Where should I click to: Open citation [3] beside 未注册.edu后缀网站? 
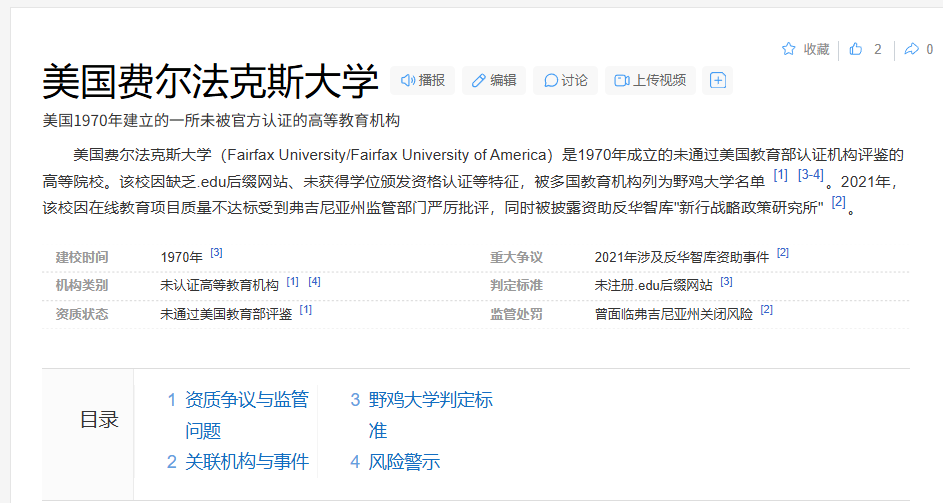[x=726, y=282]
